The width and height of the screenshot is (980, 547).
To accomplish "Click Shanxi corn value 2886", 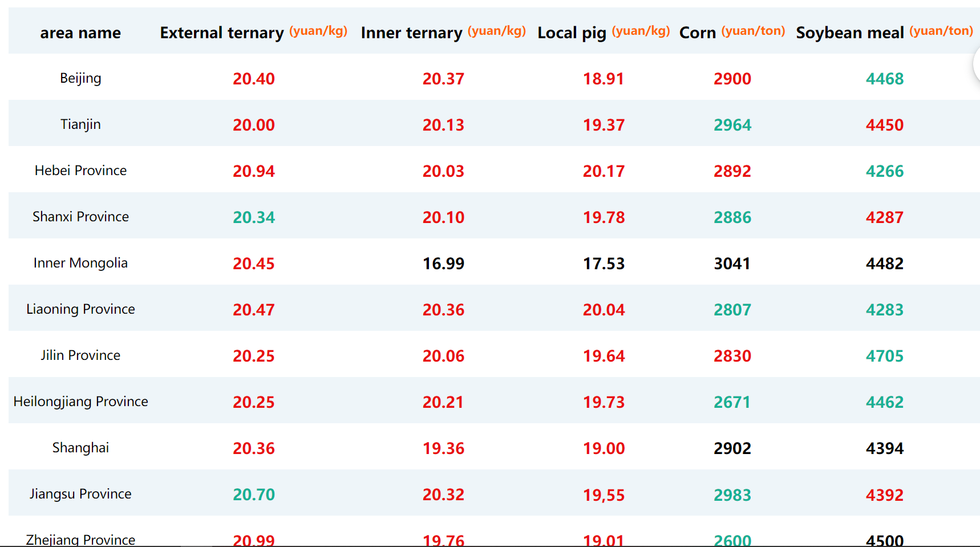I will pos(732,217).
